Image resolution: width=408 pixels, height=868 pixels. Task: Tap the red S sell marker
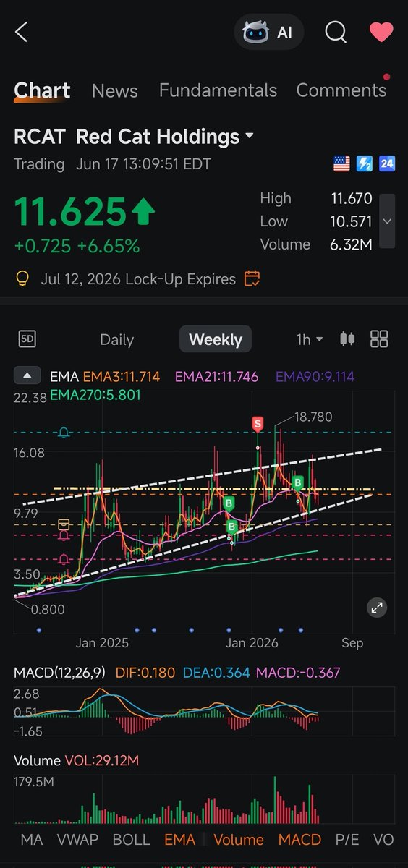pyautogui.click(x=257, y=423)
